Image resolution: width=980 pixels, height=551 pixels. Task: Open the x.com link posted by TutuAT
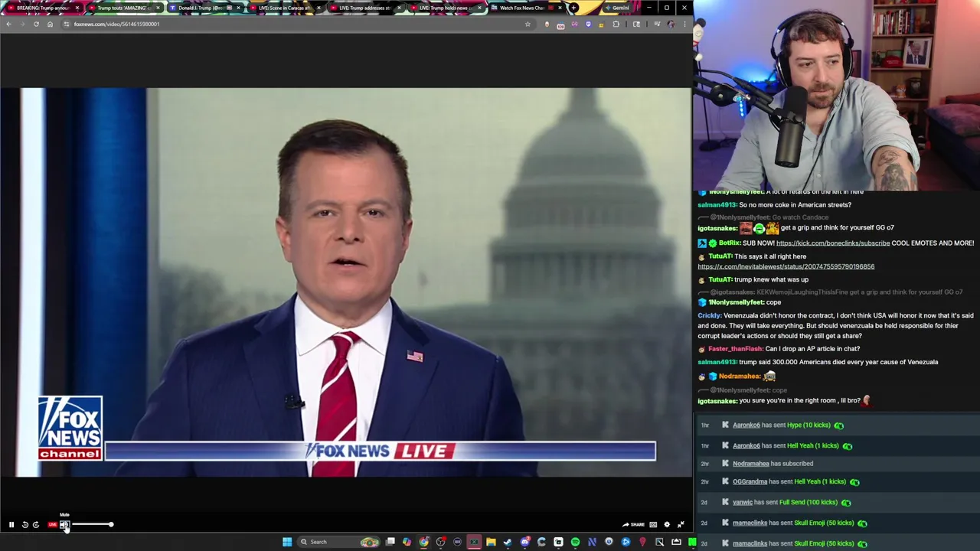[x=786, y=266]
